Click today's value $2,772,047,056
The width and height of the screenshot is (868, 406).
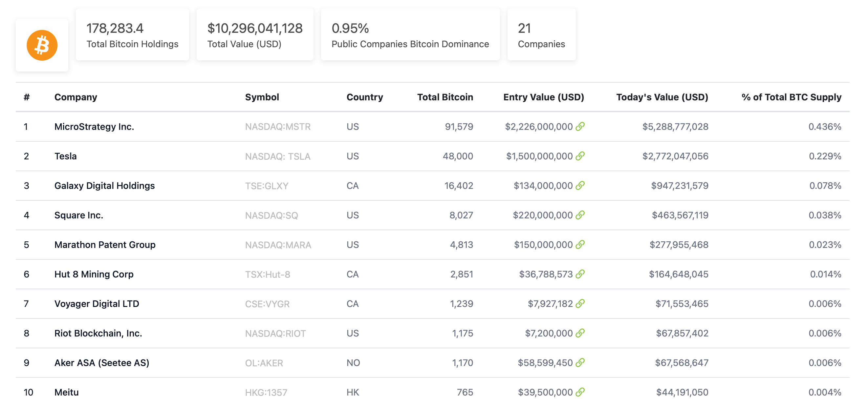coord(675,156)
